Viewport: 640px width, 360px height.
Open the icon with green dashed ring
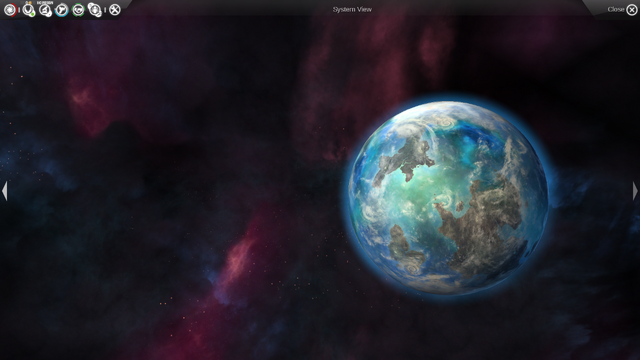(78, 10)
